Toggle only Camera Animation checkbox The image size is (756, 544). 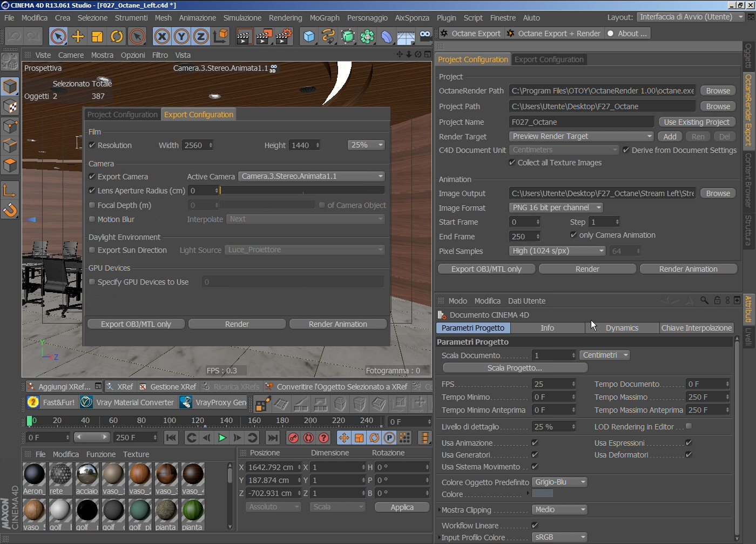(573, 235)
